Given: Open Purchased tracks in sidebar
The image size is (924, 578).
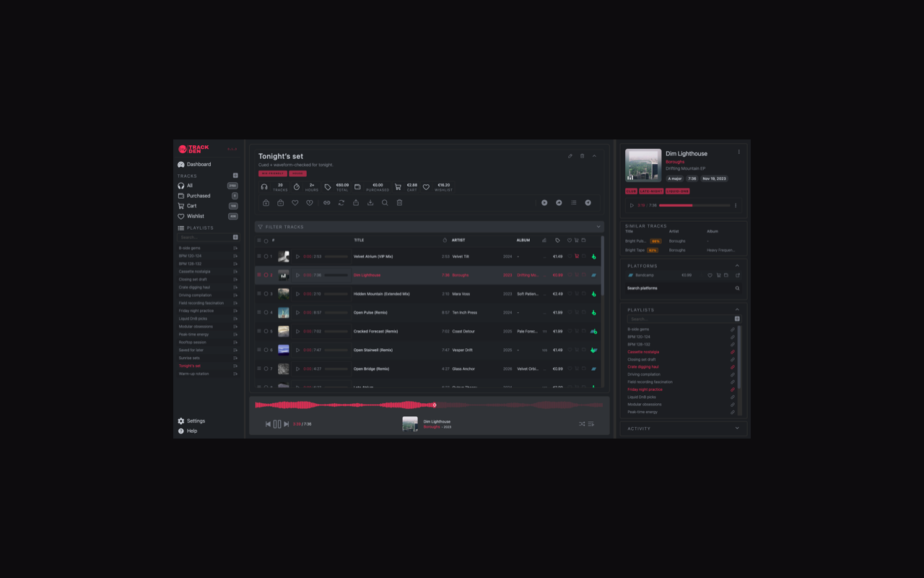Looking at the screenshot, I should click(207, 196).
